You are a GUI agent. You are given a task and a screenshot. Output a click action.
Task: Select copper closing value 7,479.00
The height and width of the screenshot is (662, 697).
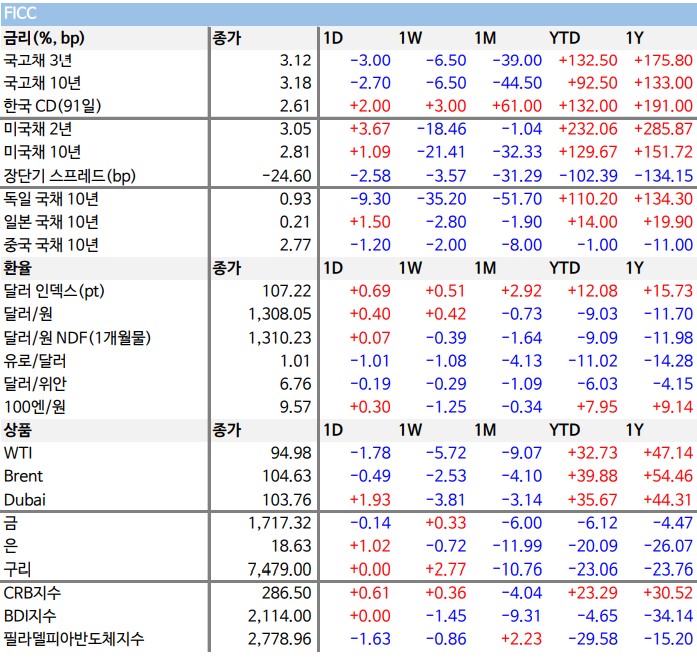280,570
